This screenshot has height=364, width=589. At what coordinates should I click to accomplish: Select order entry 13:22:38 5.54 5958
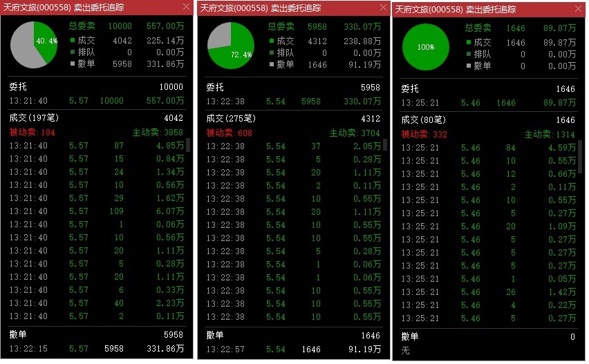(x=294, y=102)
